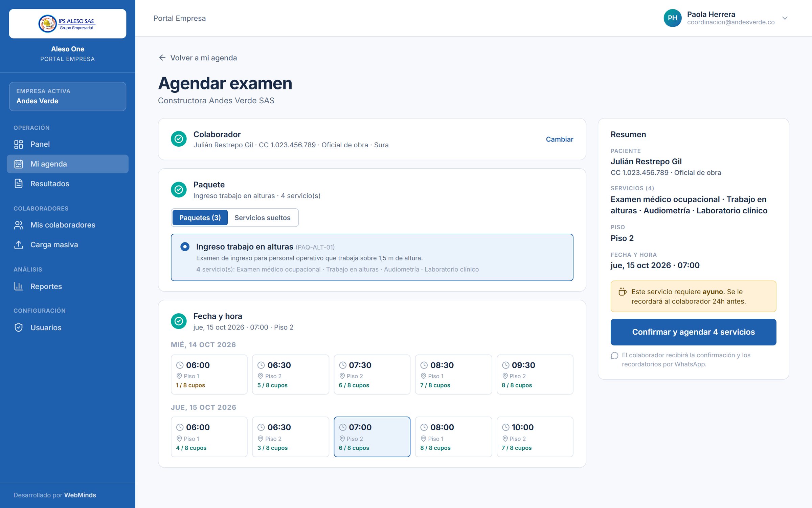Click the WebMinds developer link

80,495
